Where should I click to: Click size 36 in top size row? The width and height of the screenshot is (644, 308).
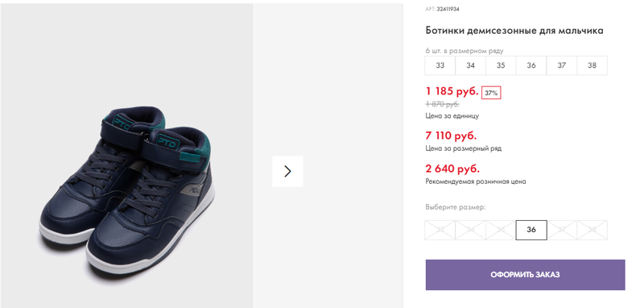[x=531, y=65]
